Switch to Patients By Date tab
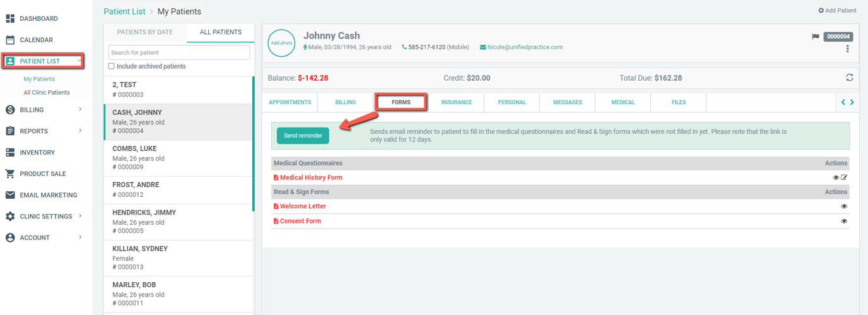The image size is (868, 315). click(146, 32)
